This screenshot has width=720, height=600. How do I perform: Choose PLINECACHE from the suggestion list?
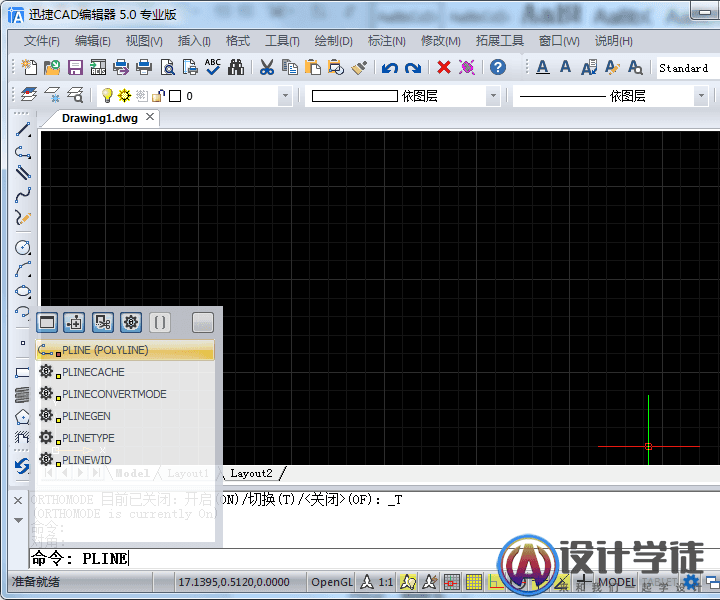pos(125,372)
